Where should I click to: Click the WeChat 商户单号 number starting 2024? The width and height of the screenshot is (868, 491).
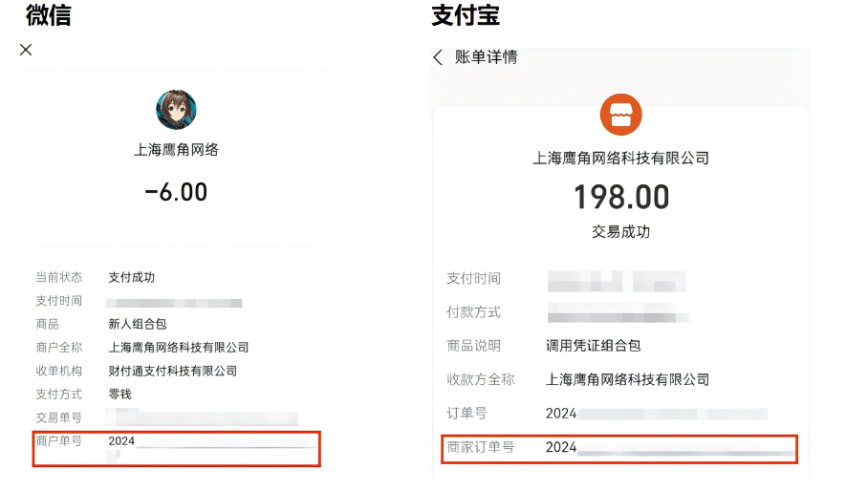tap(210, 441)
